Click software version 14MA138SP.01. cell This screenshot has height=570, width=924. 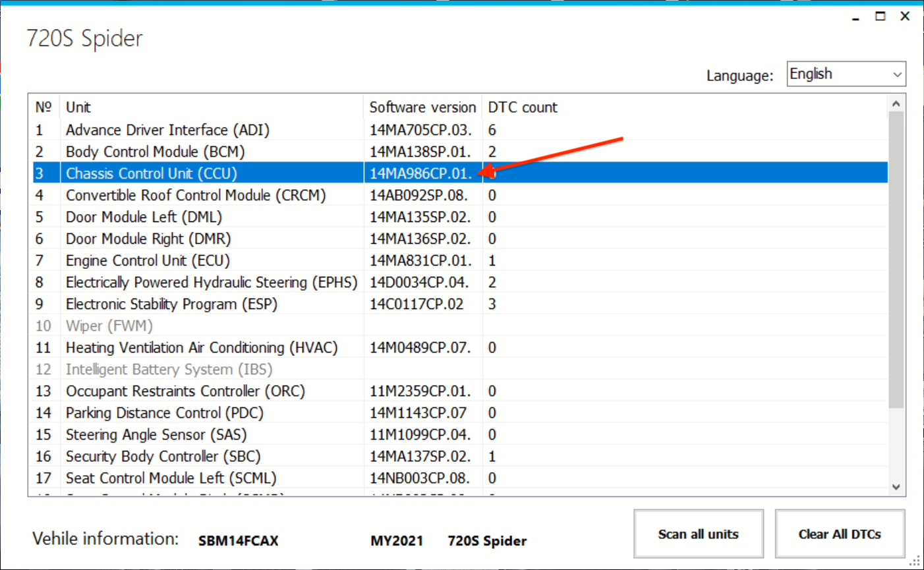coord(420,152)
